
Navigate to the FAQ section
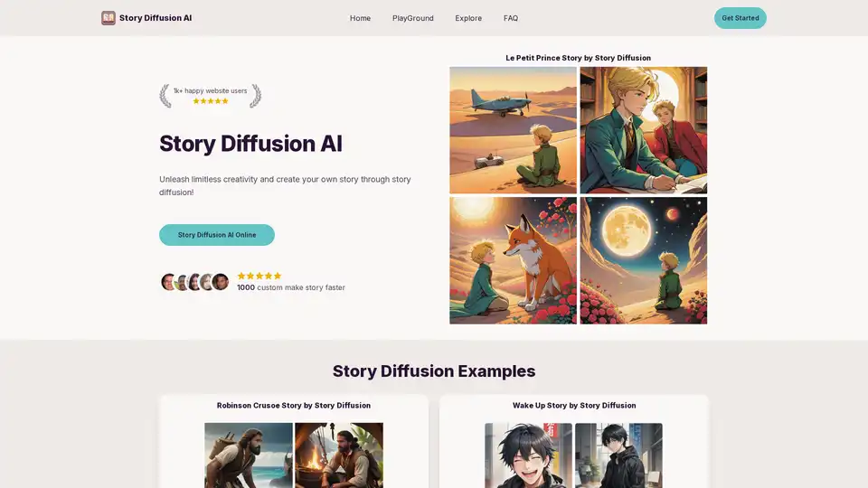pyautogui.click(x=511, y=18)
